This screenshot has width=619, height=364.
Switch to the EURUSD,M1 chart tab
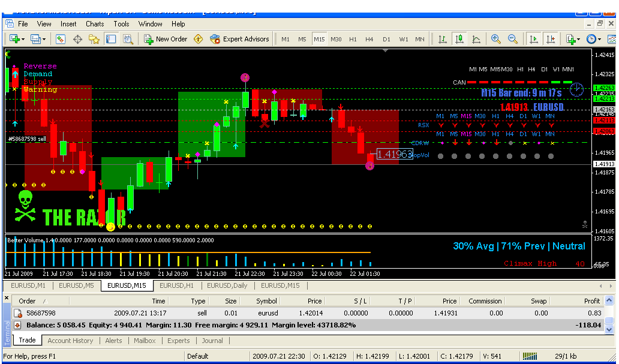(x=28, y=285)
